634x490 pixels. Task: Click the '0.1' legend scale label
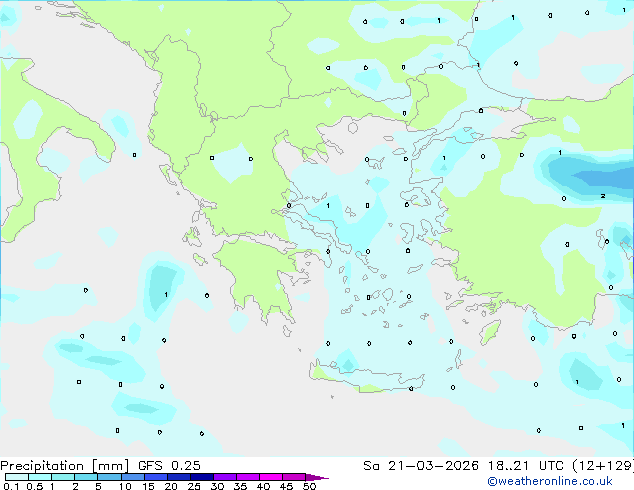coord(11,486)
